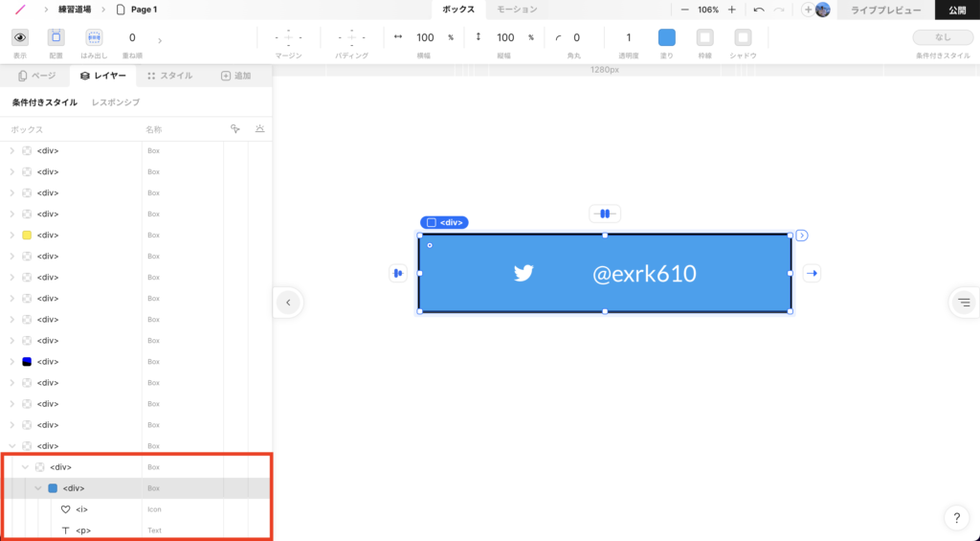Image resolution: width=980 pixels, height=541 pixels.
Task: Open the スタイル panel tab
Action: pyautogui.click(x=170, y=76)
